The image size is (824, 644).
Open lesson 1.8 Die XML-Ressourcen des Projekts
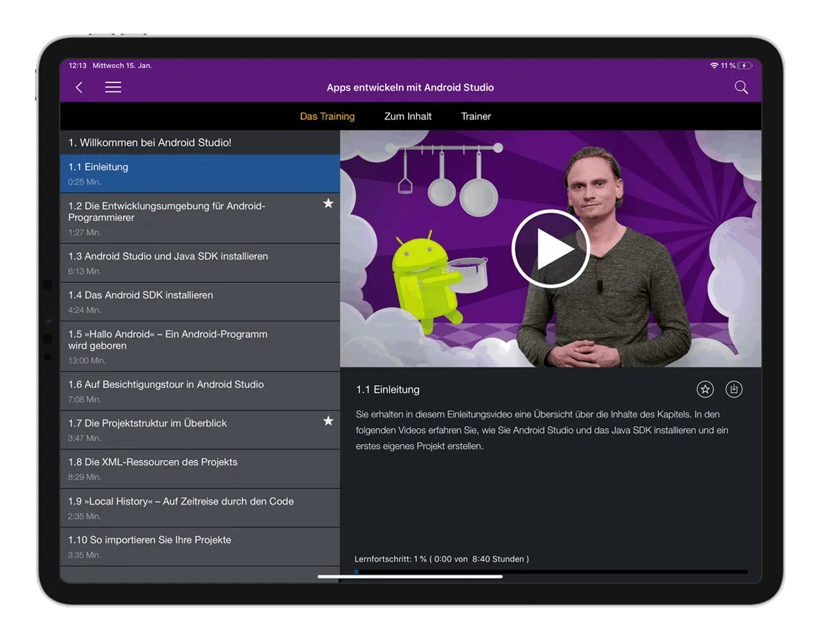(x=200, y=469)
